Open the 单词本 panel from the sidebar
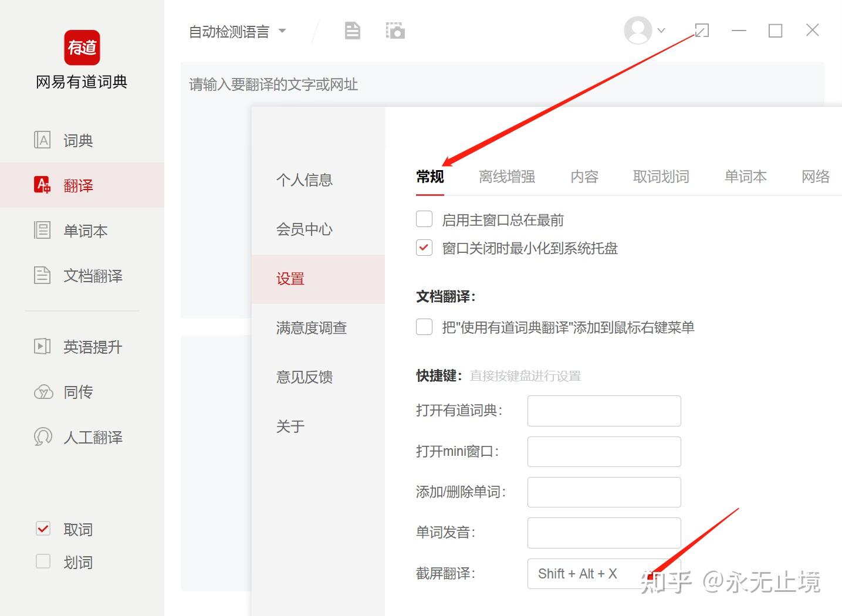The height and width of the screenshot is (616, 842). [85, 231]
